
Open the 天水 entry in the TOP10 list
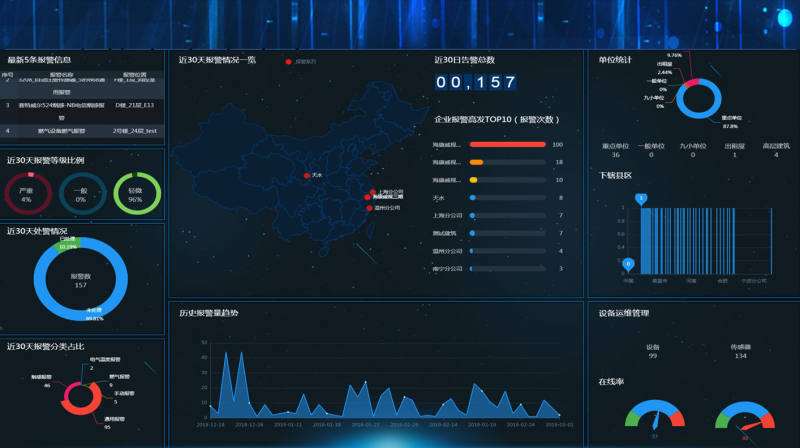(x=441, y=197)
